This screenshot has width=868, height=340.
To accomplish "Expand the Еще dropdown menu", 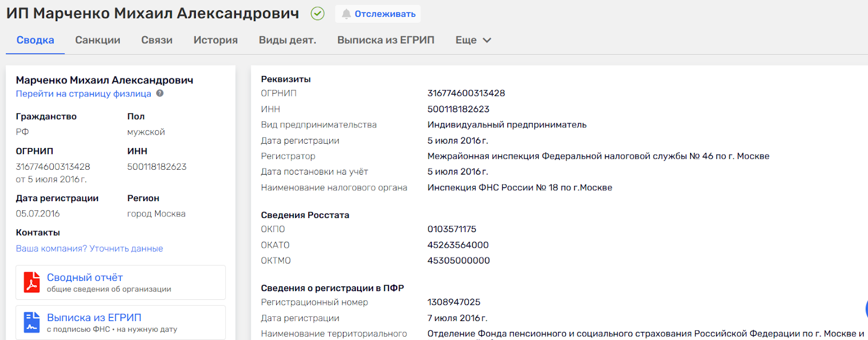I will point(473,40).
